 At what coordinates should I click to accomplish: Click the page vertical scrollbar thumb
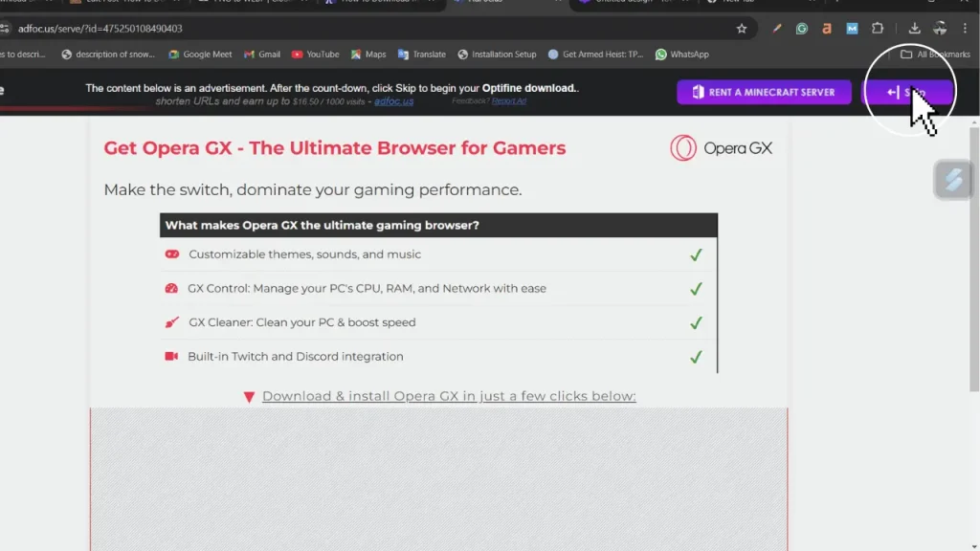click(974, 259)
